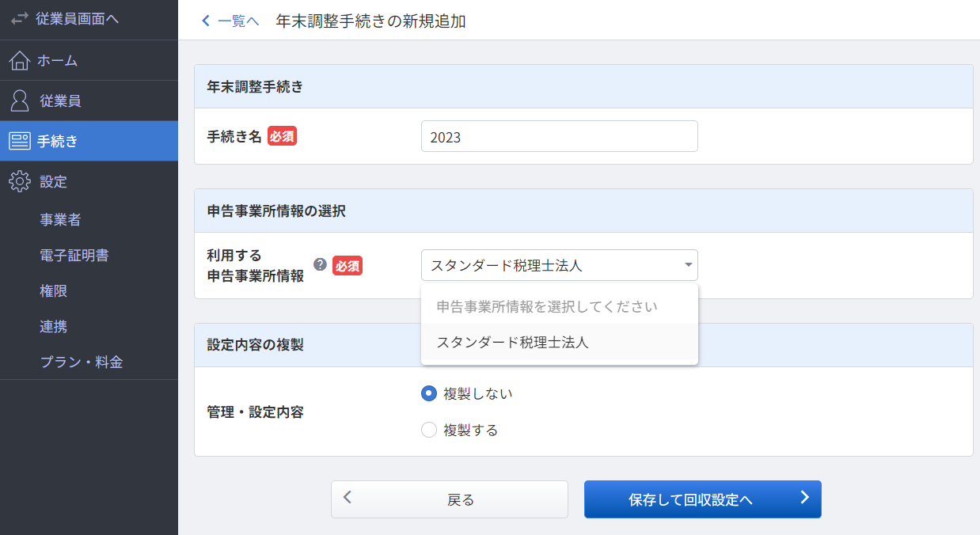Screen dimensions: 980x535
Task: Click the house icon for ホーム
Action: (x=21, y=60)
